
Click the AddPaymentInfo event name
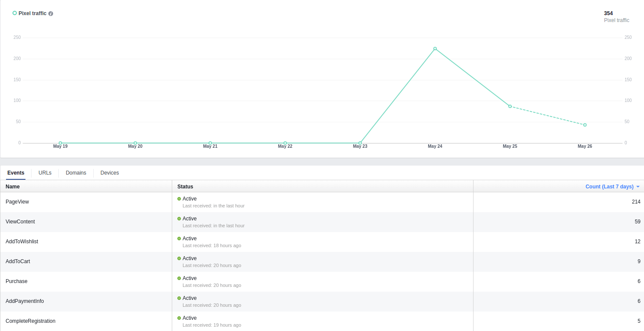click(x=25, y=301)
